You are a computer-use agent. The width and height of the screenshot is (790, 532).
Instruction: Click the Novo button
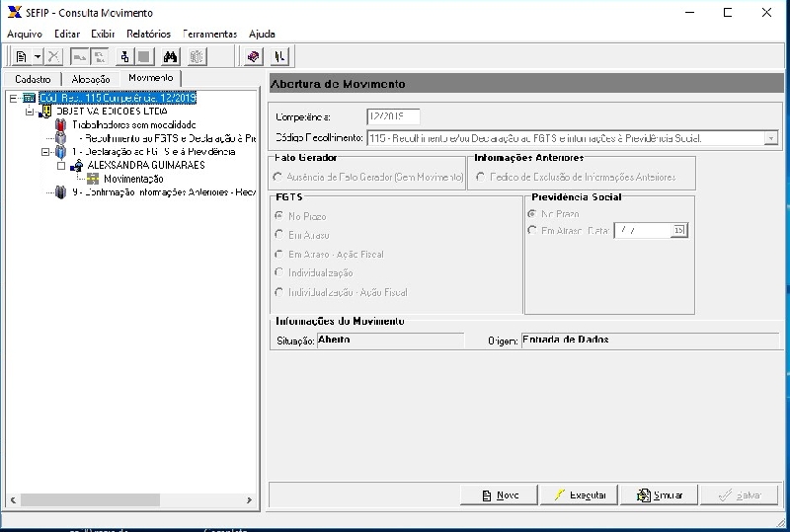click(x=499, y=495)
